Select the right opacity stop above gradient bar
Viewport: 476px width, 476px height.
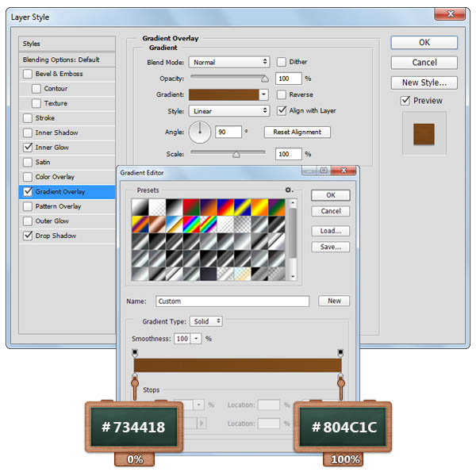pos(341,352)
